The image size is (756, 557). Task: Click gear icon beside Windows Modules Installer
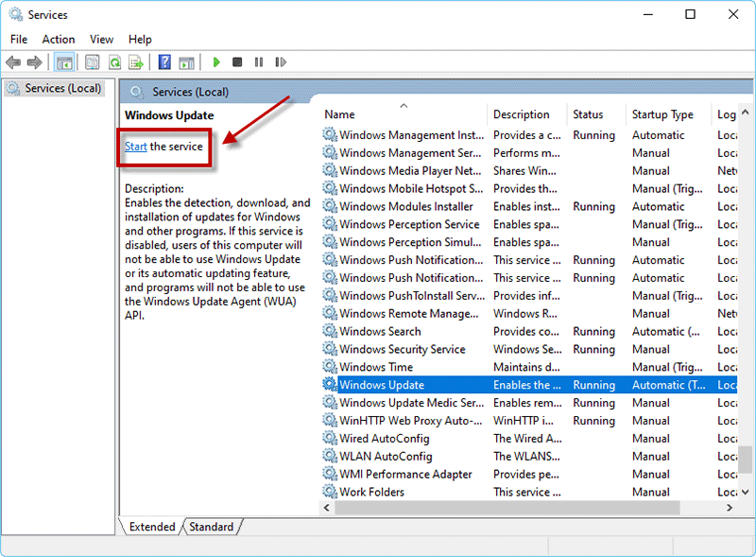[x=330, y=205]
